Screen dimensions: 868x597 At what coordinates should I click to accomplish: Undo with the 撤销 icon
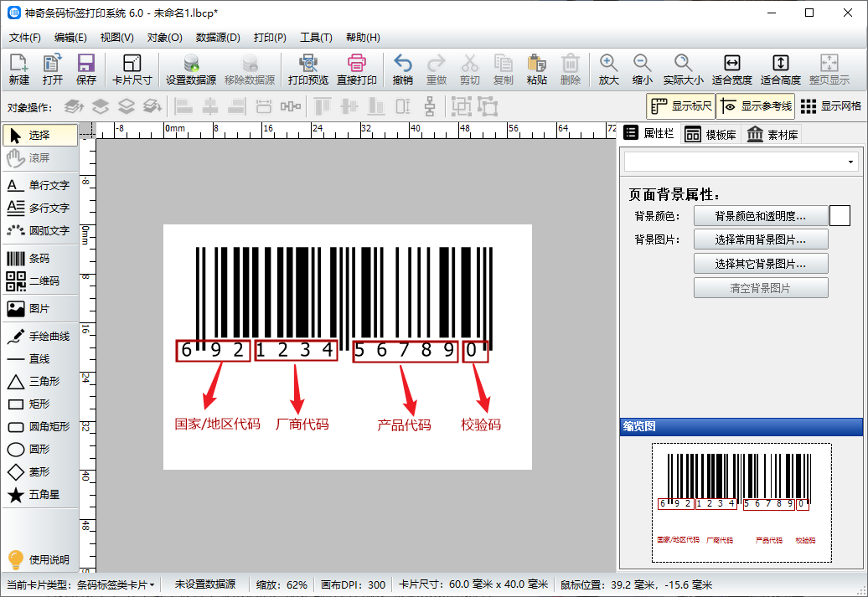[x=402, y=69]
